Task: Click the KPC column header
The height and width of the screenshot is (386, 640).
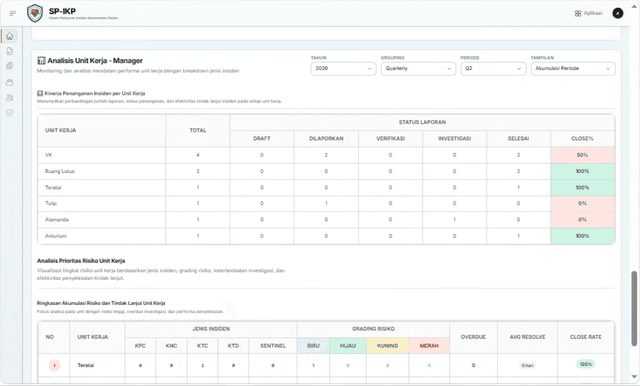Action: (x=140, y=346)
